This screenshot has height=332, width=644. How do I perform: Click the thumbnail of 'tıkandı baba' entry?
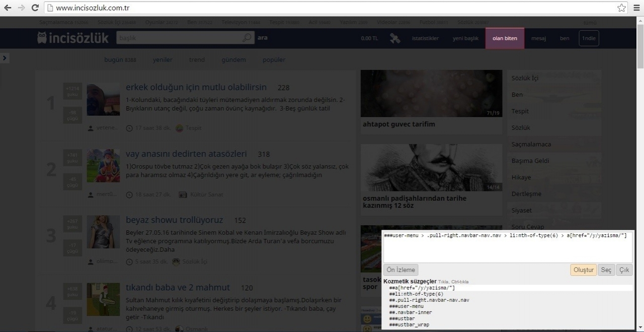coord(103,299)
